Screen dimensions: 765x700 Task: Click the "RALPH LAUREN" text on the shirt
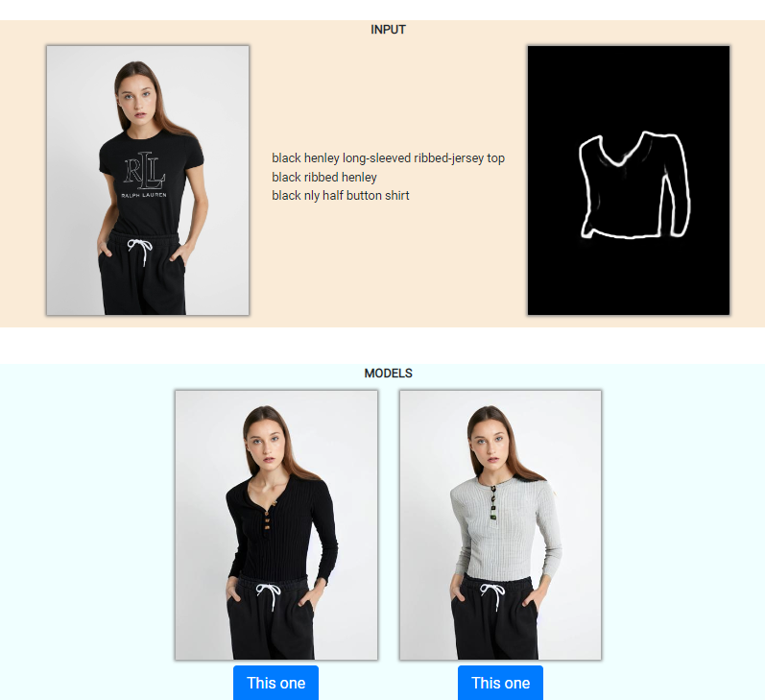pyautogui.click(x=144, y=195)
